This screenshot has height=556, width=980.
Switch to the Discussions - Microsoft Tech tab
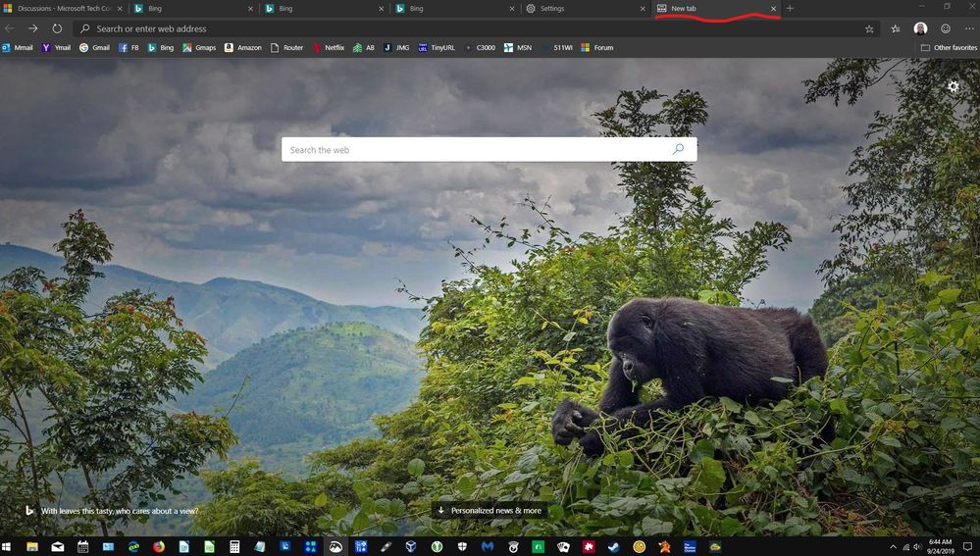[x=64, y=8]
